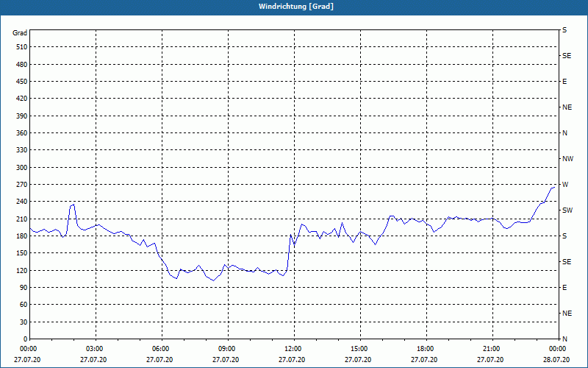The width and height of the screenshot is (588, 368).
Task: Pick the 420 tick label on the Grad axis
Action: pos(22,99)
